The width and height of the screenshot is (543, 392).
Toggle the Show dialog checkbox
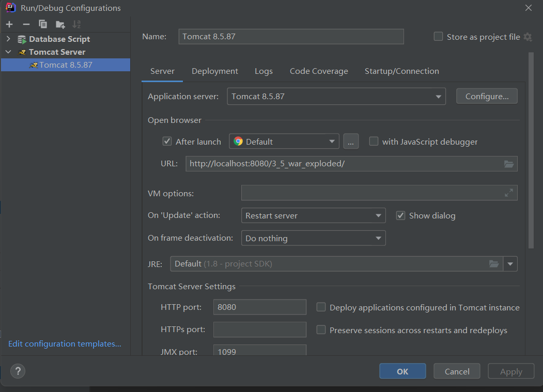(400, 215)
